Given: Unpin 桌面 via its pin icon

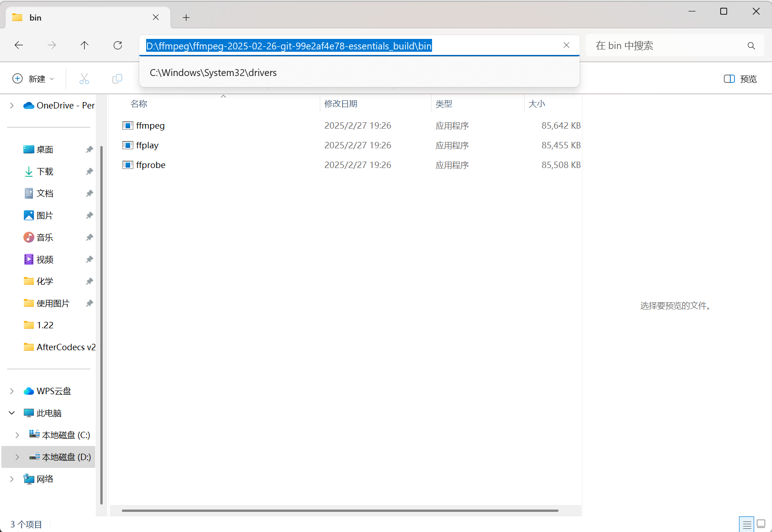Looking at the screenshot, I should [x=89, y=149].
